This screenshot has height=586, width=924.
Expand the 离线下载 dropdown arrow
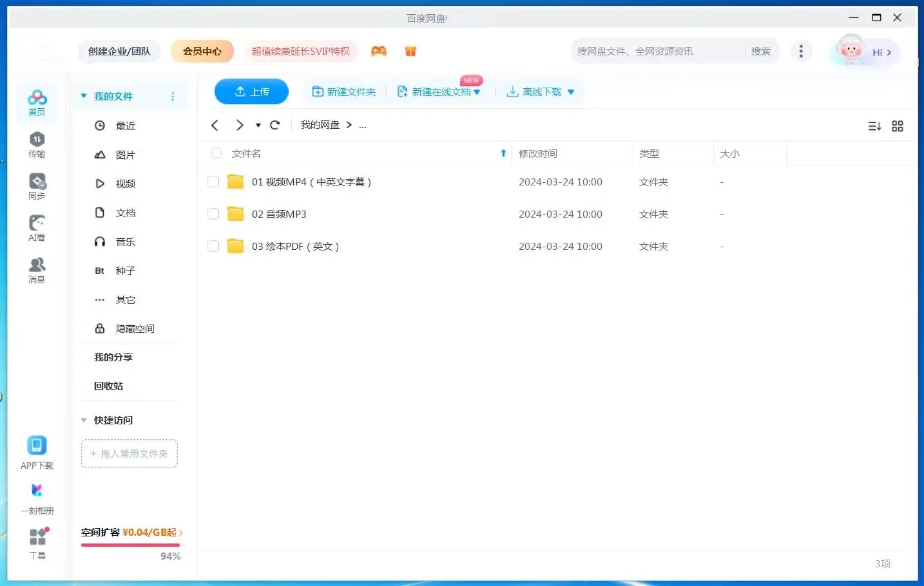tap(571, 92)
